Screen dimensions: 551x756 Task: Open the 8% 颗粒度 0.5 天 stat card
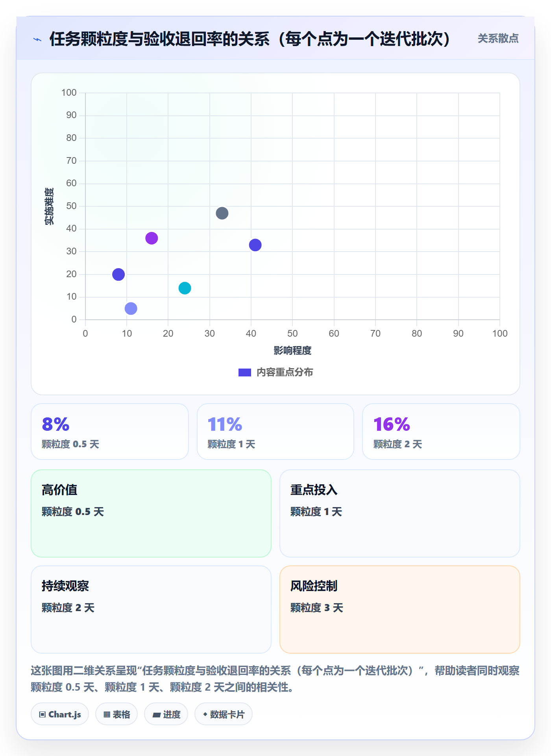tap(110, 432)
